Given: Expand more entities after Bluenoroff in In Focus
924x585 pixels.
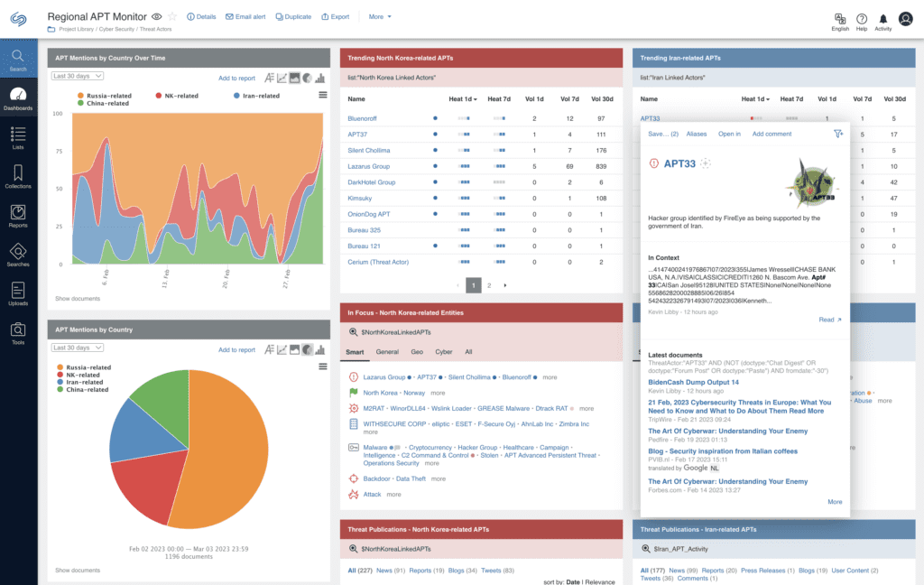Looking at the screenshot, I should [550, 377].
